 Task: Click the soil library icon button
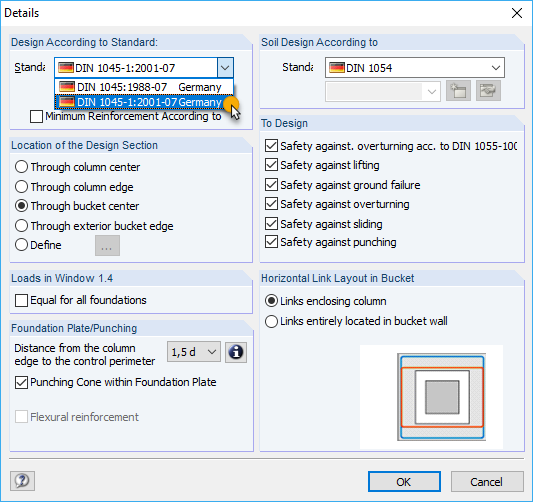[488, 91]
